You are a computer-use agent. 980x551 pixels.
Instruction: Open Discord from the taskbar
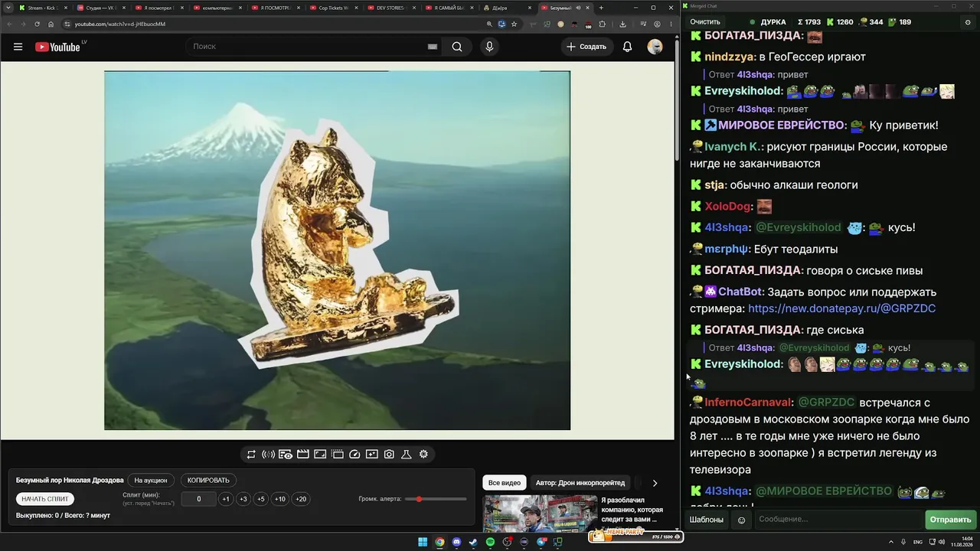456,543
